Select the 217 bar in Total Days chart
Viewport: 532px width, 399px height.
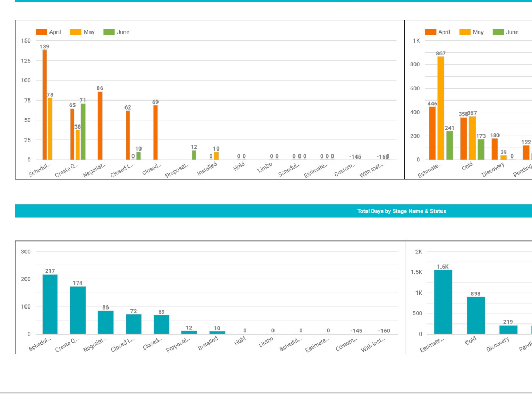coord(51,303)
